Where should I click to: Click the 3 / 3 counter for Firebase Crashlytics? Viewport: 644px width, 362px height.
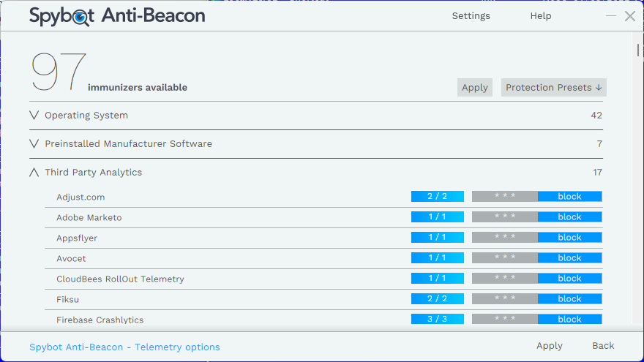click(438, 319)
